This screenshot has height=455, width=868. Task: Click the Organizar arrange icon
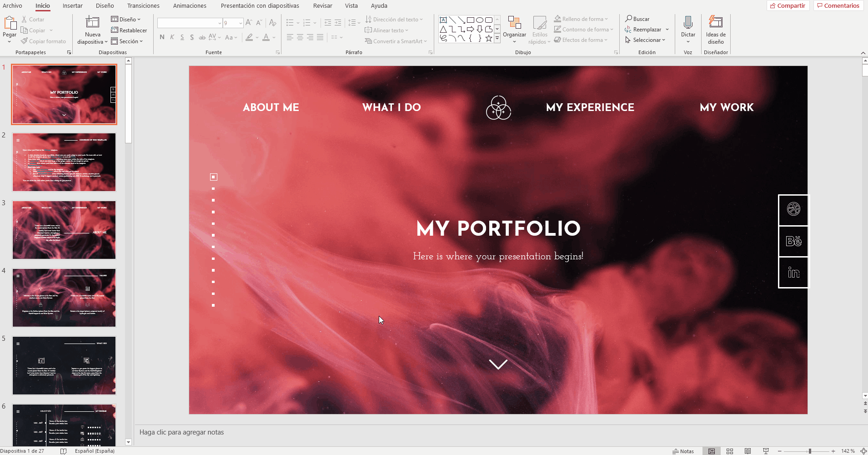point(514,22)
